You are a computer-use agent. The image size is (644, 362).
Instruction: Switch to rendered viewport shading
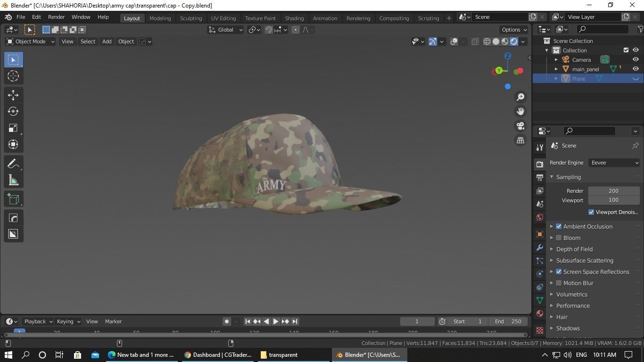click(514, 41)
